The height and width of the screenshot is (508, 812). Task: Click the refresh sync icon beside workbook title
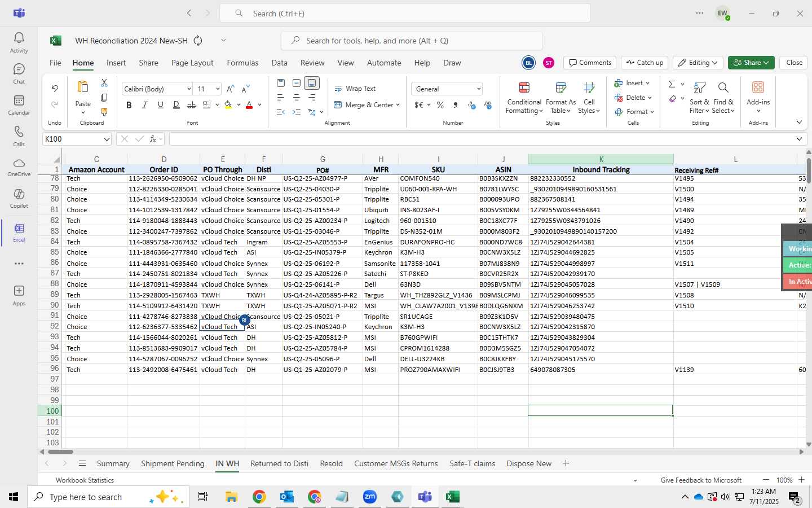point(198,41)
